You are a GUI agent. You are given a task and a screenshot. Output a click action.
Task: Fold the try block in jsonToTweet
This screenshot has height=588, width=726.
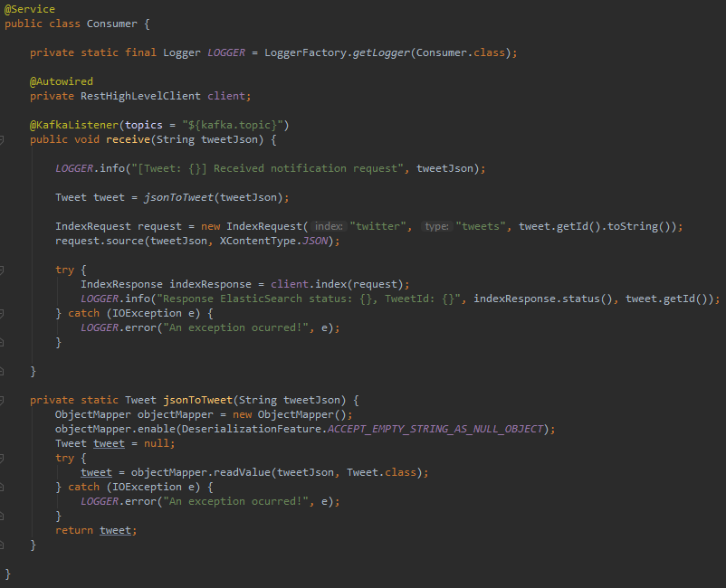(x=2, y=459)
